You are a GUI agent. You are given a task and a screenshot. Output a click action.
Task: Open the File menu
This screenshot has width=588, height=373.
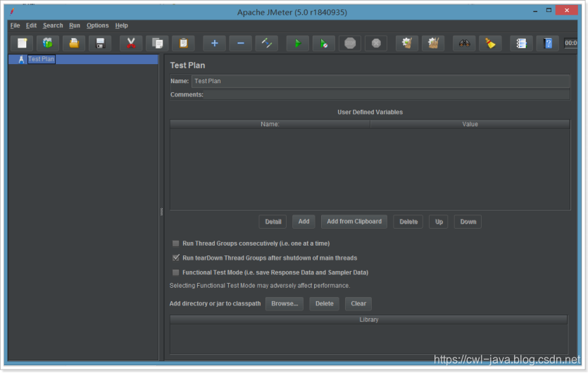coord(15,25)
